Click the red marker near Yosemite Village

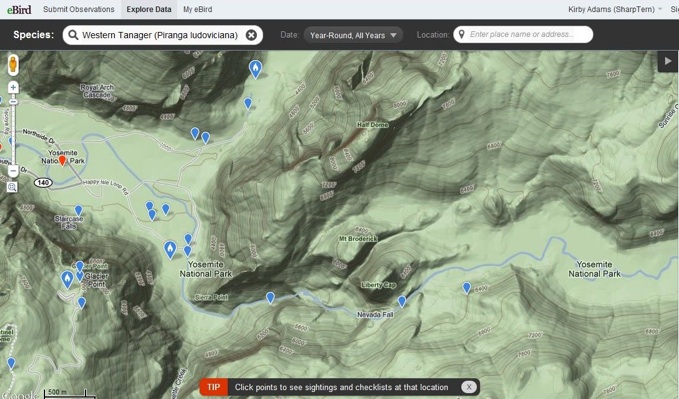[62, 161]
